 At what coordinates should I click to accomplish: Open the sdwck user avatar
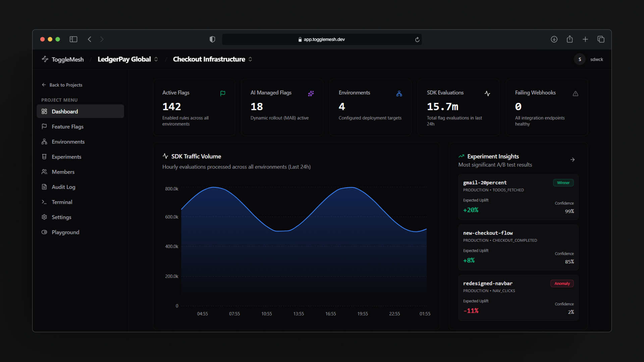pos(580,59)
